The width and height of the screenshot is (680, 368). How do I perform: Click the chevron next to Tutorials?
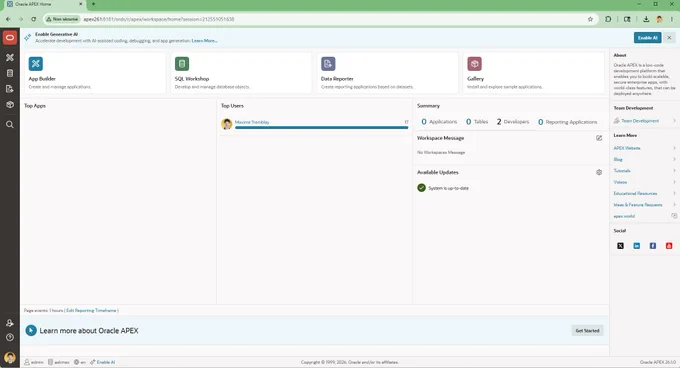(674, 170)
